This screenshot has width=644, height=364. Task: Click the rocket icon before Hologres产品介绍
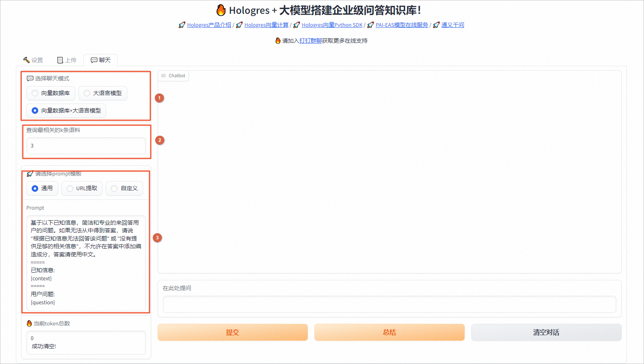click(x=182, y=25)
